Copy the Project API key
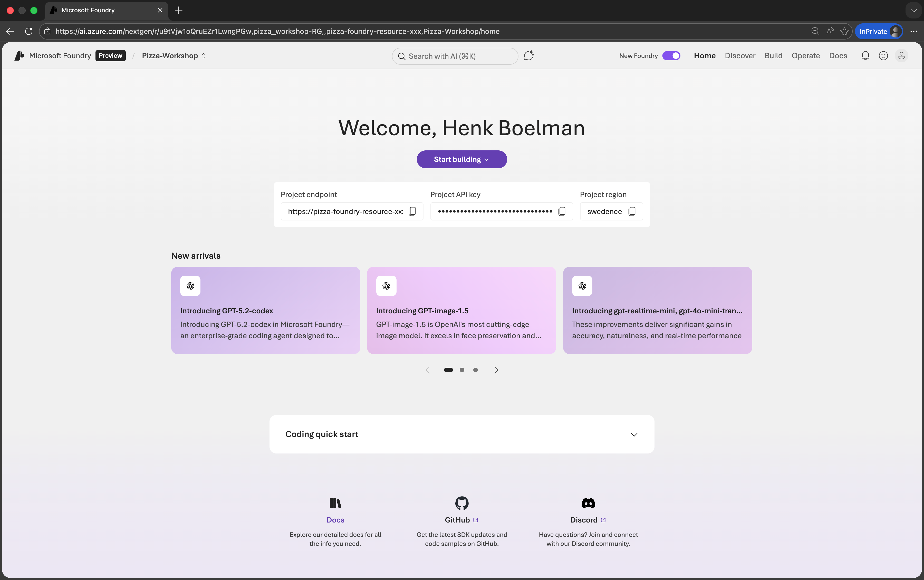This screenshot has width=924, height=580. point(562,211)
